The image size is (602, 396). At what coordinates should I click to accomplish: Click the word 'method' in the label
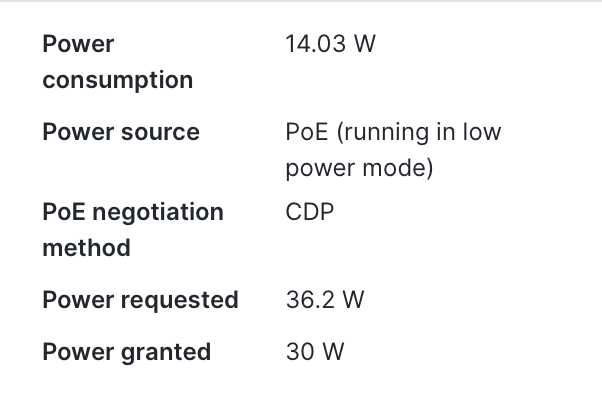tap(86, 248)
